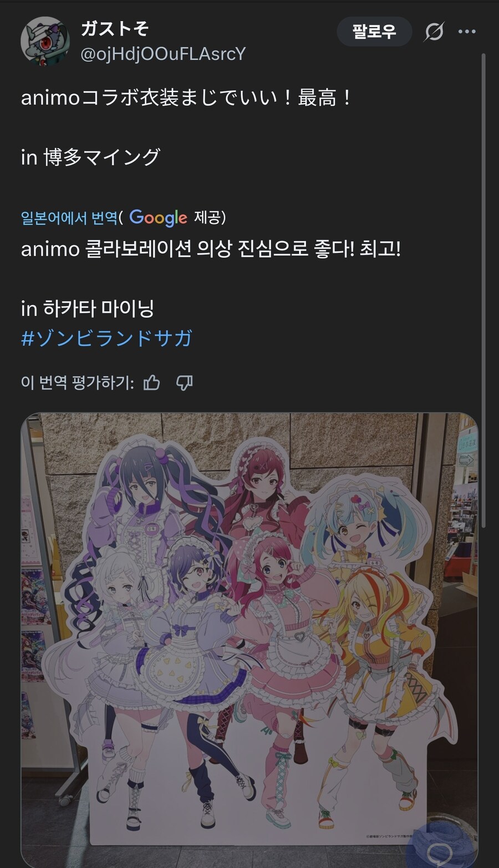Click the Google logo in translation credit

[158, 218]
